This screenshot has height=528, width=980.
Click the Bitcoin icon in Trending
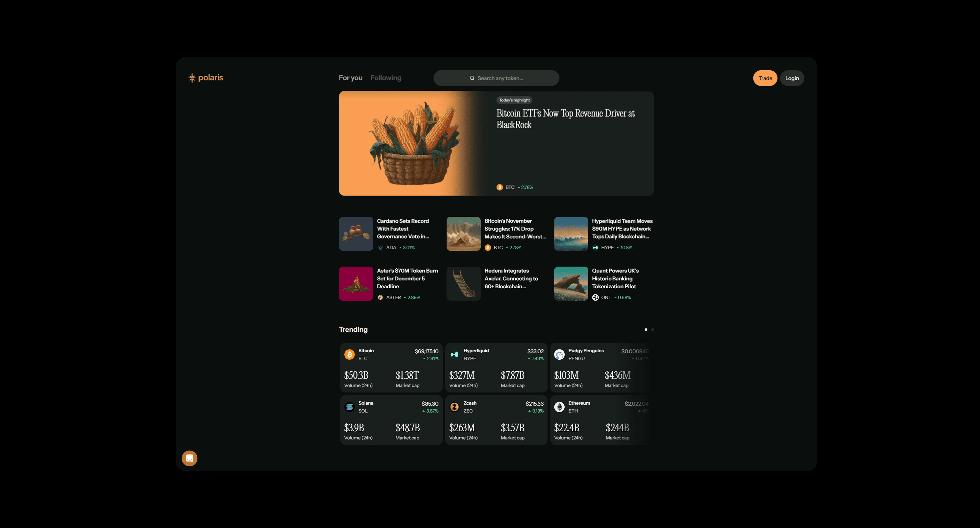pyautogui.click(x=349, y=354)
